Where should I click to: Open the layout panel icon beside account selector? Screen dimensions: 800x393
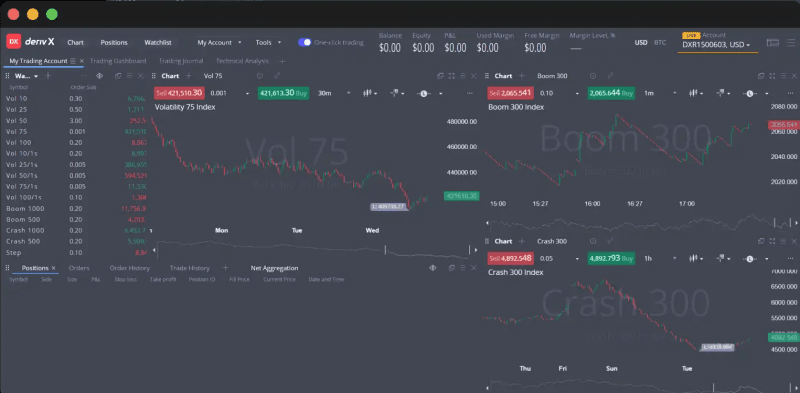click(x=772, y=43)
